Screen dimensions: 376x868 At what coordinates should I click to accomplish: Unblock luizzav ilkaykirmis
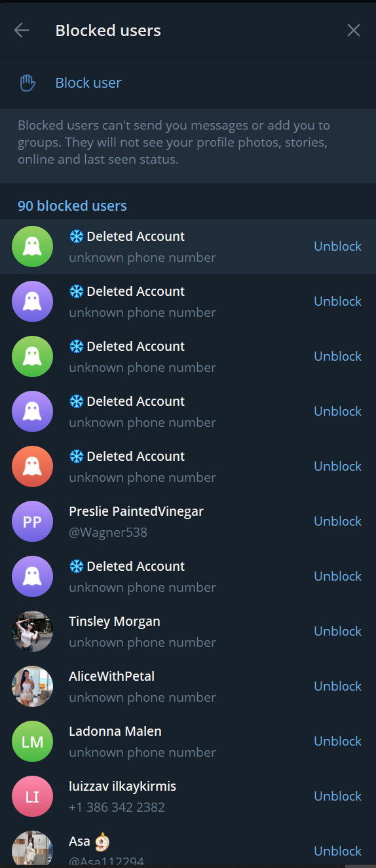click(x=337, y=796)
